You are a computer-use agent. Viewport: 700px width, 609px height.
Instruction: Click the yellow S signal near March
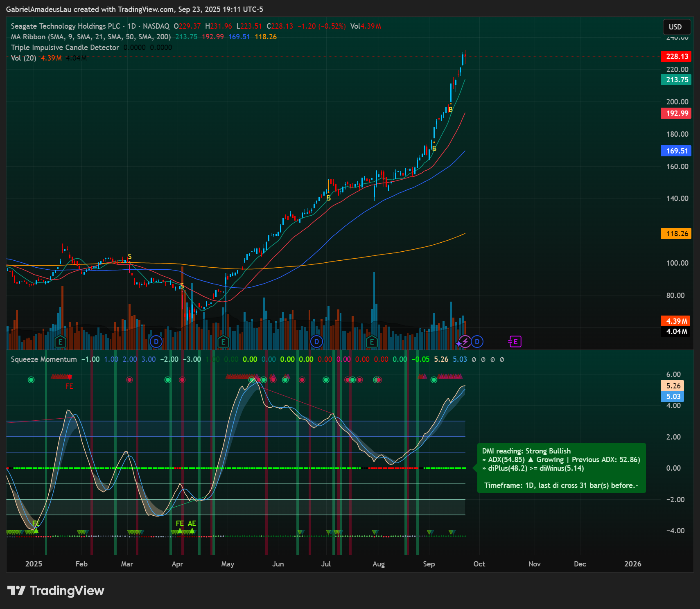point(130,257)
